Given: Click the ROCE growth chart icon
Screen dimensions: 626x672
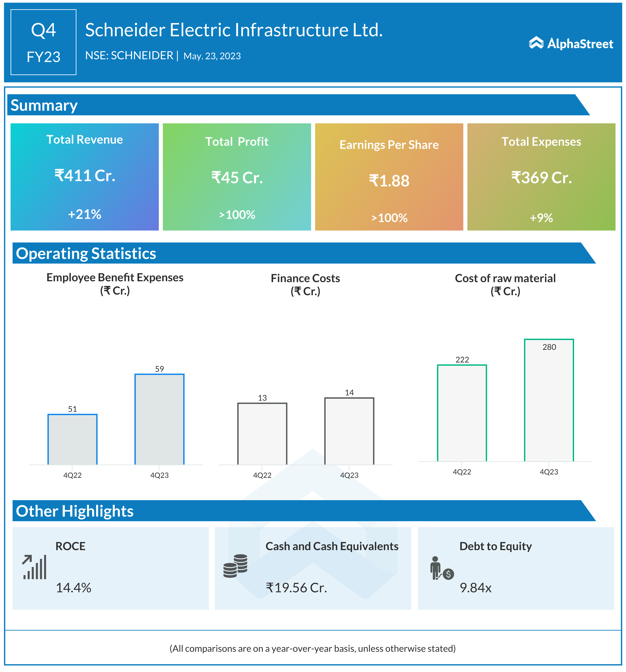Looking at the screenshot, I should pyautogui.click(x=34, y=567).
